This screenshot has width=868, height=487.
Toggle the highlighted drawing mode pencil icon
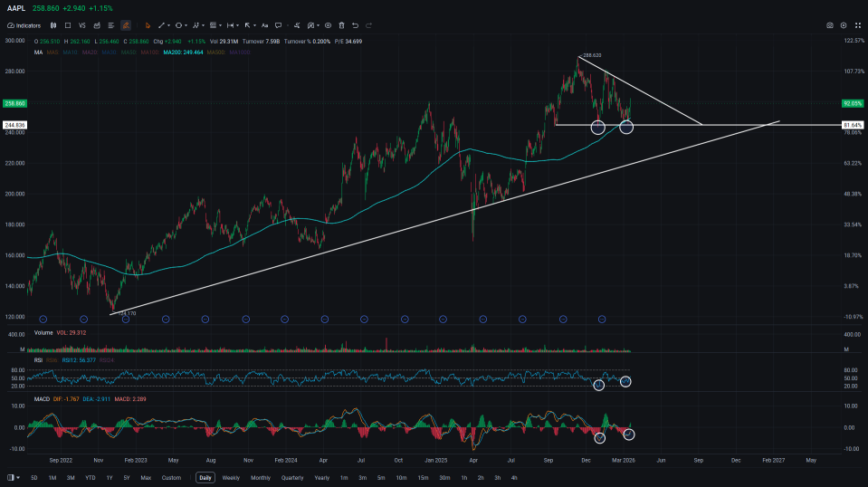coord(126,25)
